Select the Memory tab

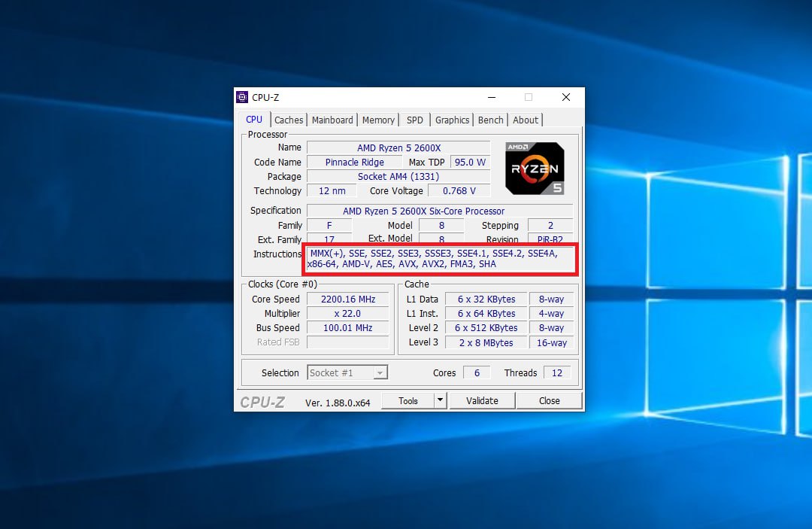(378, 120)
